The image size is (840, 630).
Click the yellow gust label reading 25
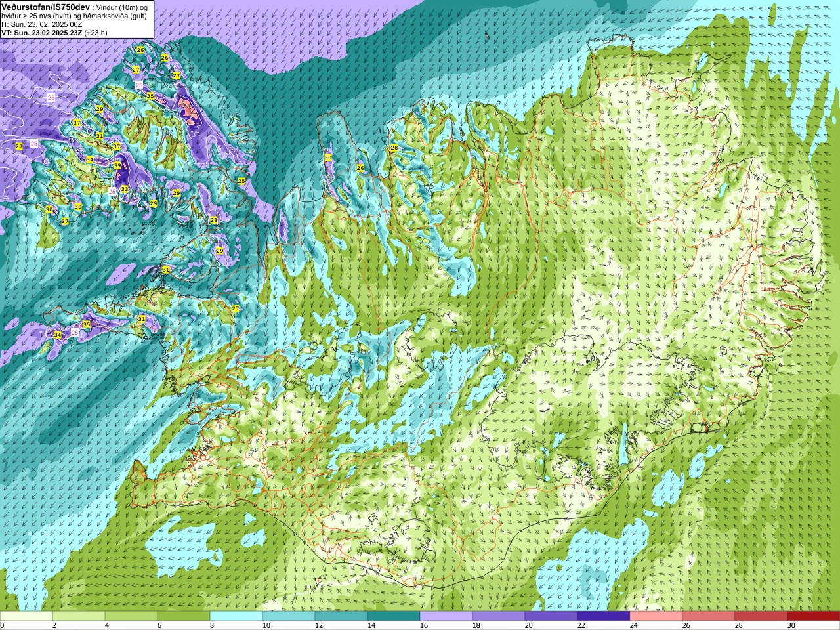[x=241, y=180]
